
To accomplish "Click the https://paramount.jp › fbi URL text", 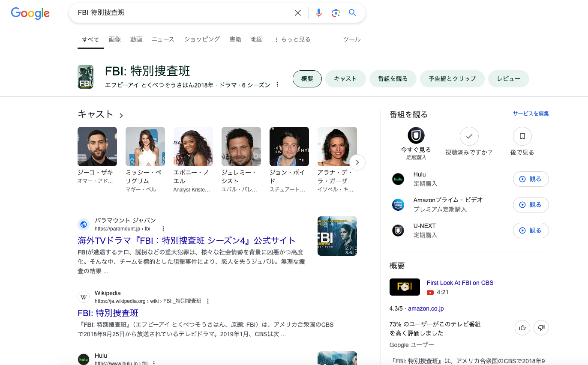I will point(123,229).
